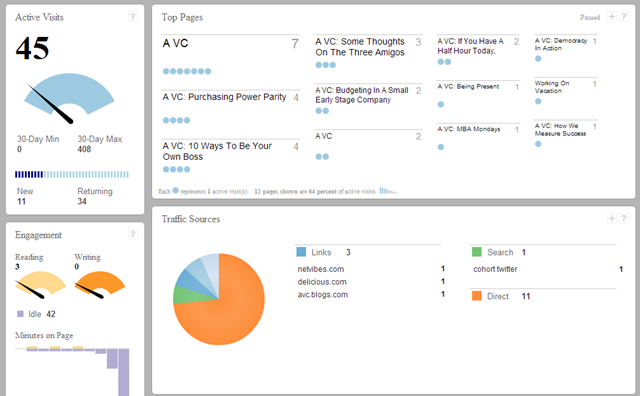
Task: Click the large 45 active visits number
Action: point(32,48)
